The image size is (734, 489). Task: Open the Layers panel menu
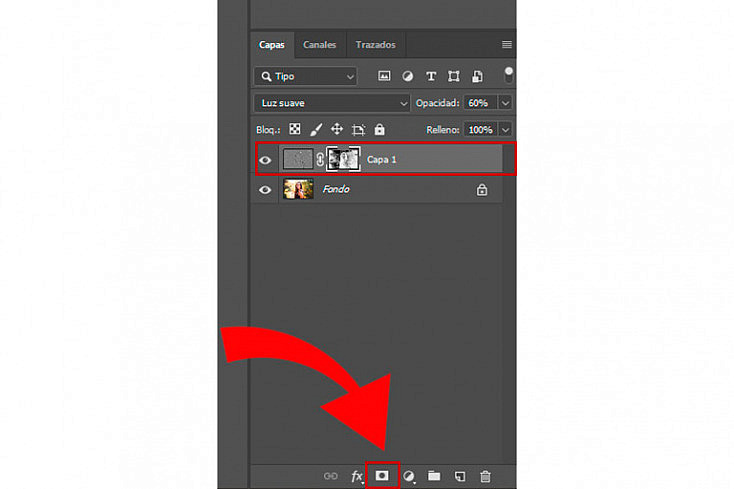point(506,44)
